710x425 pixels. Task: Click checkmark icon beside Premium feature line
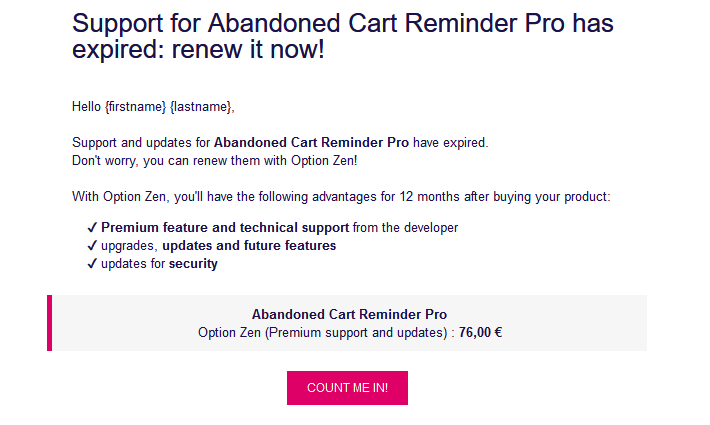tap(92, 227)
